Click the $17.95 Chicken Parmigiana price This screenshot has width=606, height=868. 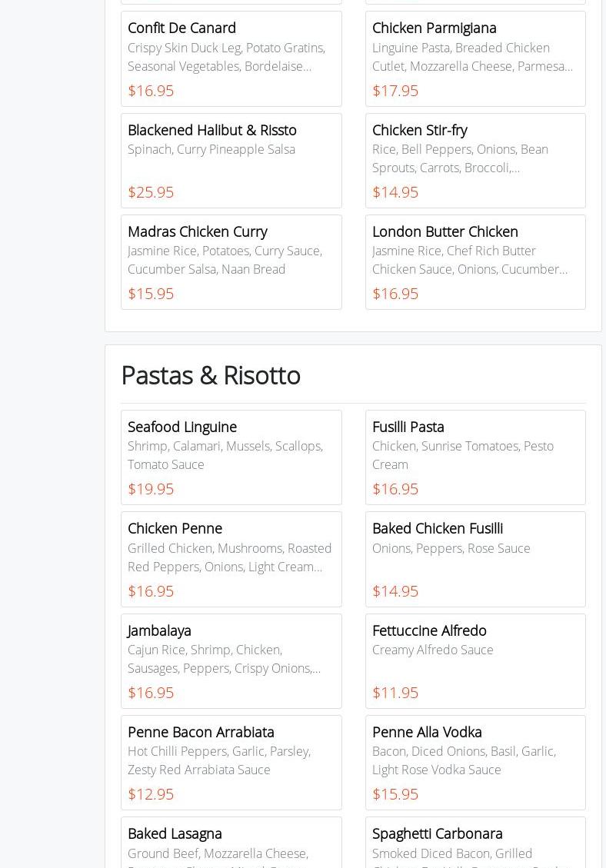395,91
